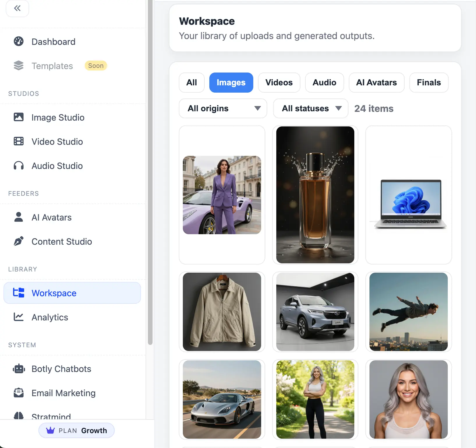Click the Growth plan badge
The height and width of the screenshot is (448, 476).
click(77, 431)
